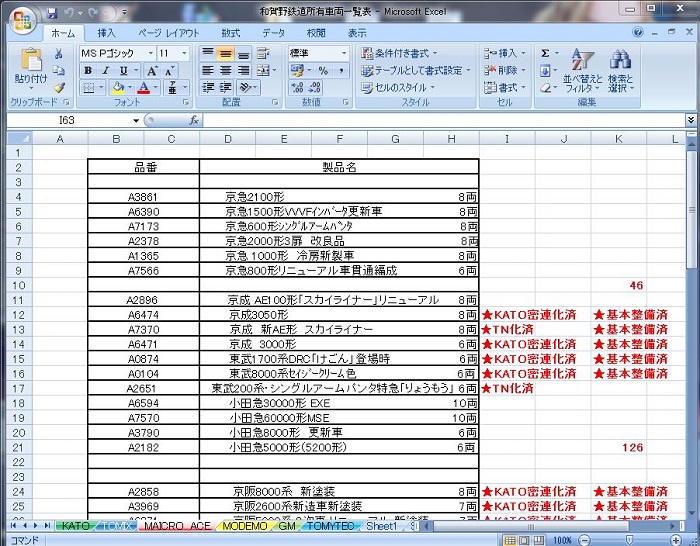Increase font size with large A icon
The height and width of the screenshot is (546, 700).
pos(152,71)
